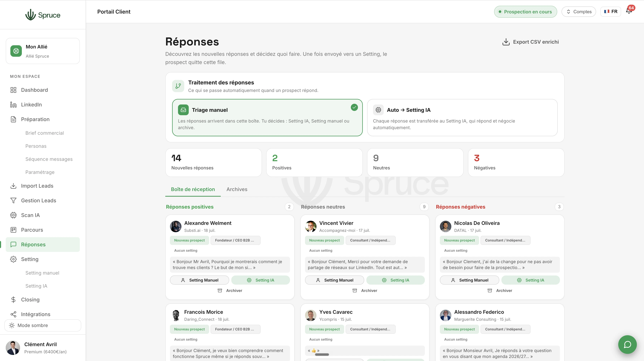Open Paramétrage submenu item
Image resolution: width=644 pixels, height=361 pixels.
click(x=40, y=172)
